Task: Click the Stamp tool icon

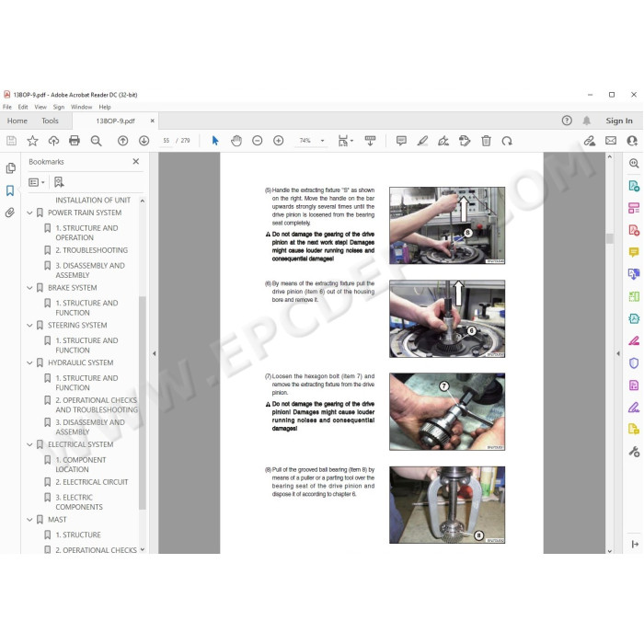Action: coord(465,141)
